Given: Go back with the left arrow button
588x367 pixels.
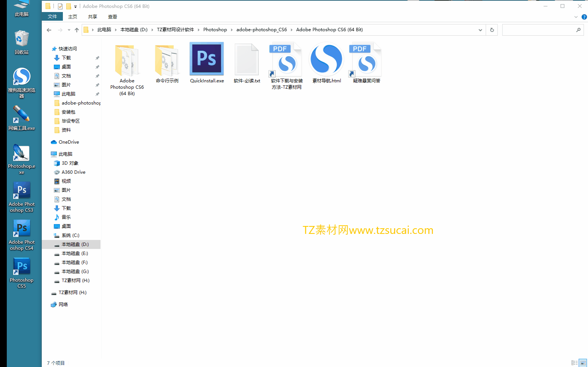Looking at the screenshot, I should click(x=49, y=30).
